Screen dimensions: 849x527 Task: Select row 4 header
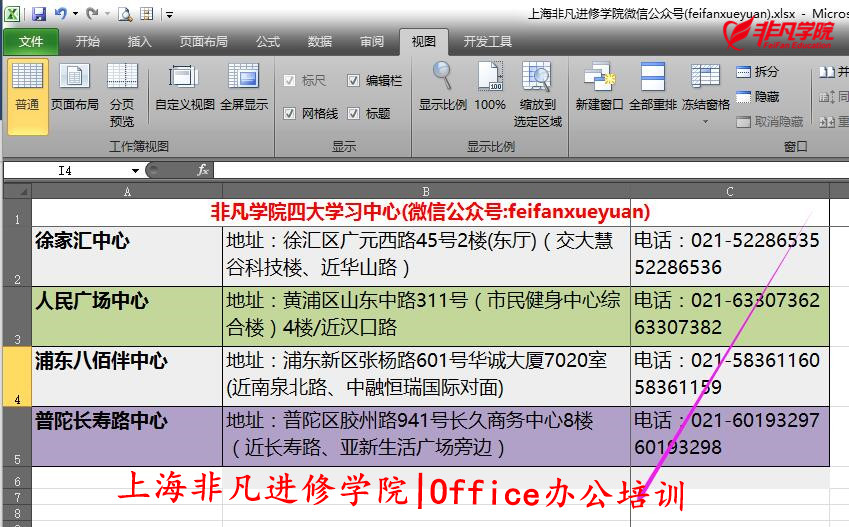17,377
